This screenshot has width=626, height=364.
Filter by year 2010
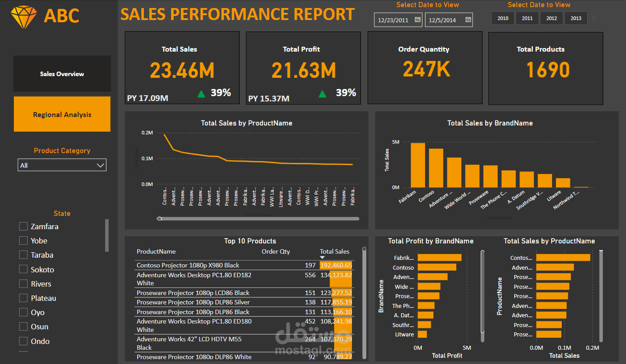(503, 18)
